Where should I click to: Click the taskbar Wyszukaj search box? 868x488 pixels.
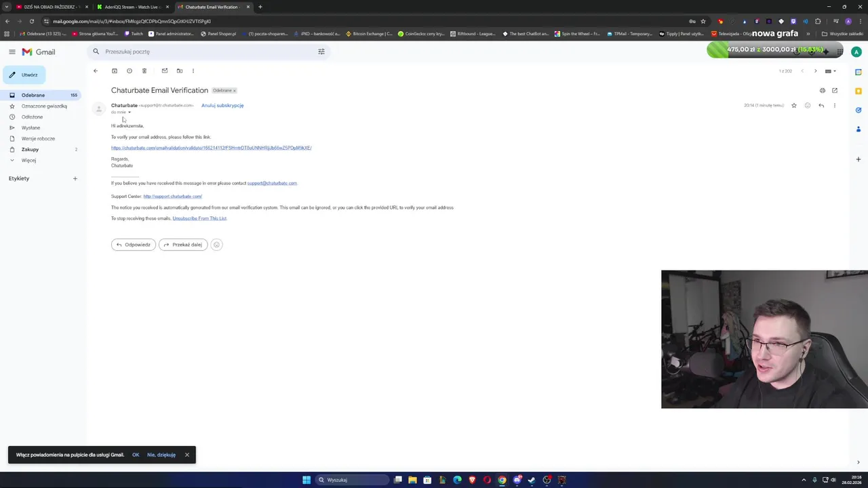click(x=352, y=480)
